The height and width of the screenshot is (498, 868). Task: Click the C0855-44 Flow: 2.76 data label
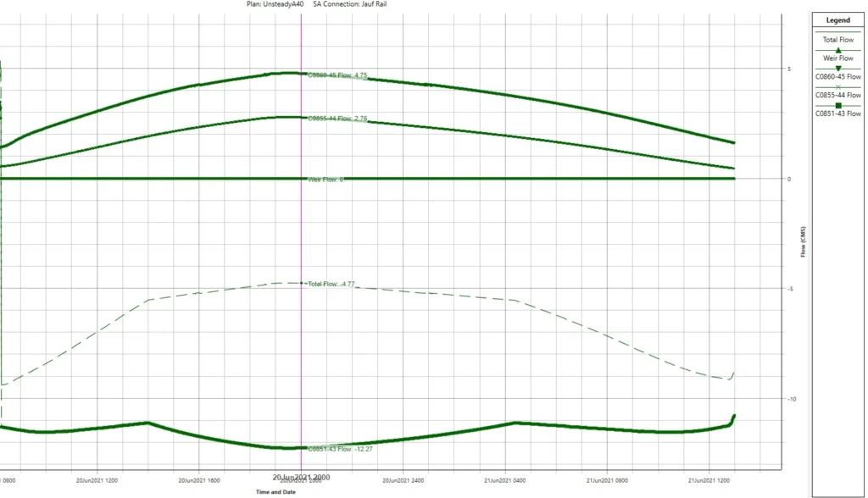(337, 118)
